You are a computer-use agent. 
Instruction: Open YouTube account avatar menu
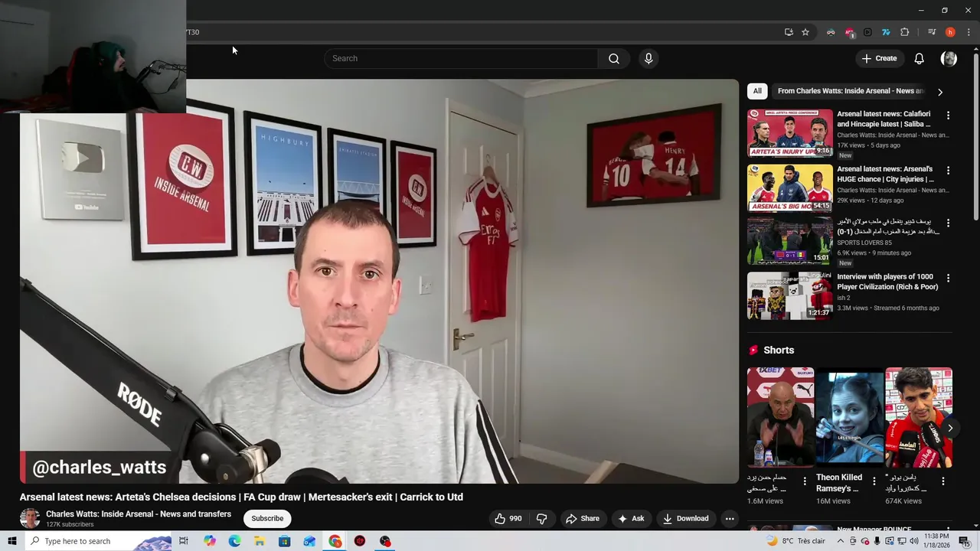[949, 59]
